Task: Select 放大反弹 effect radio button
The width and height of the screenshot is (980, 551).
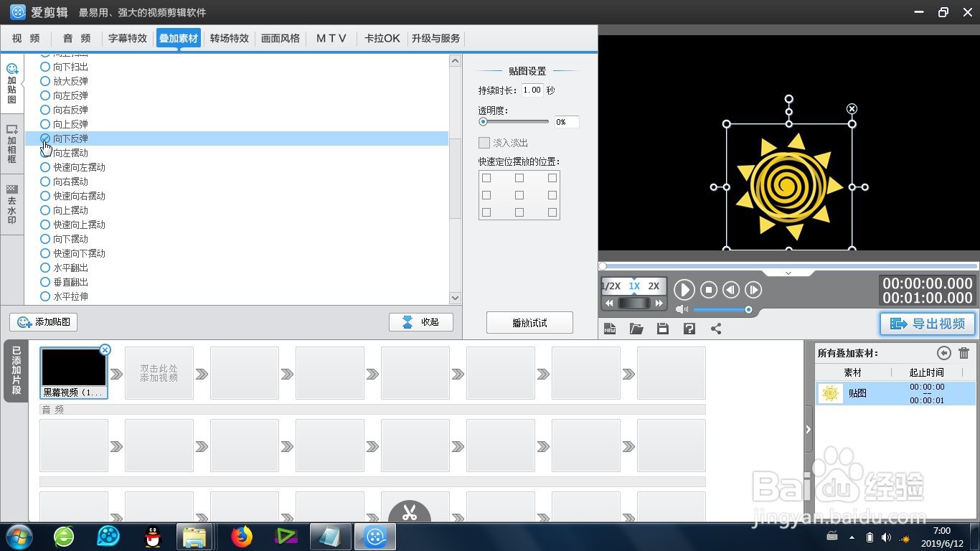Action: [45, 81]
